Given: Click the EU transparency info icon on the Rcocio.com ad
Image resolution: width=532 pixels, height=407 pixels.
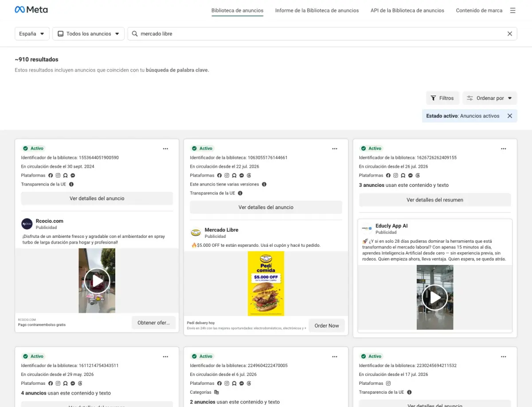Looking at the screenshot, I should point(71,184).
